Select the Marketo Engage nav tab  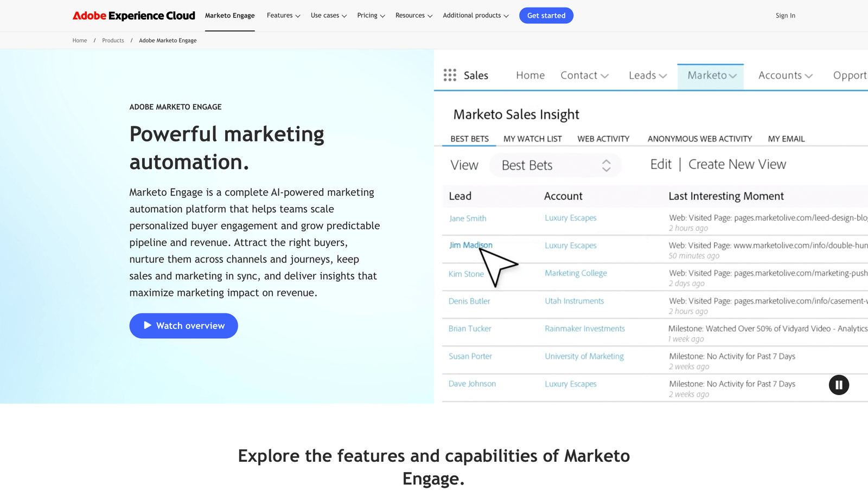(x=230, y=16)
